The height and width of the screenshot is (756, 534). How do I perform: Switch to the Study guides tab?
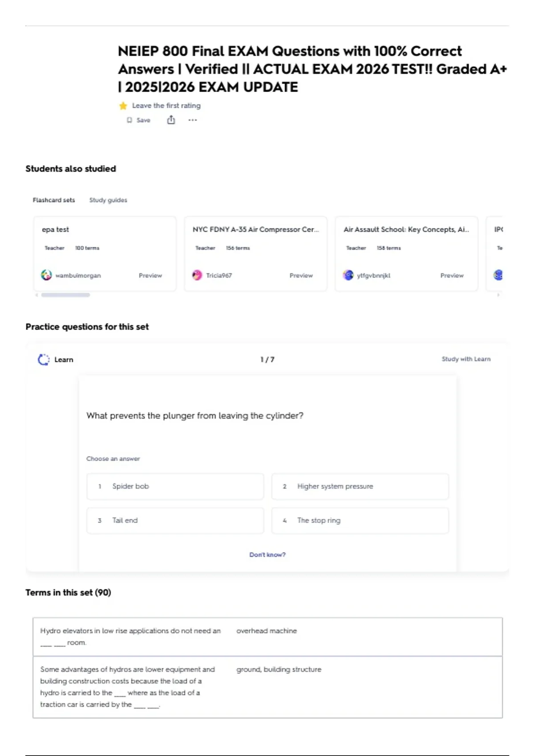coord(108,200)
